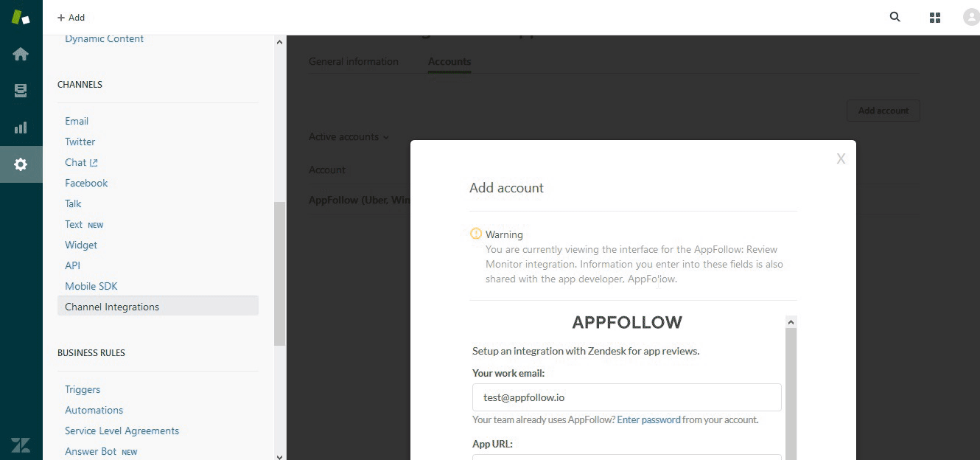The height and width of the screenshot is (460, 980).
Task: Click the Add account dialog title
Action: click(506, 188)
